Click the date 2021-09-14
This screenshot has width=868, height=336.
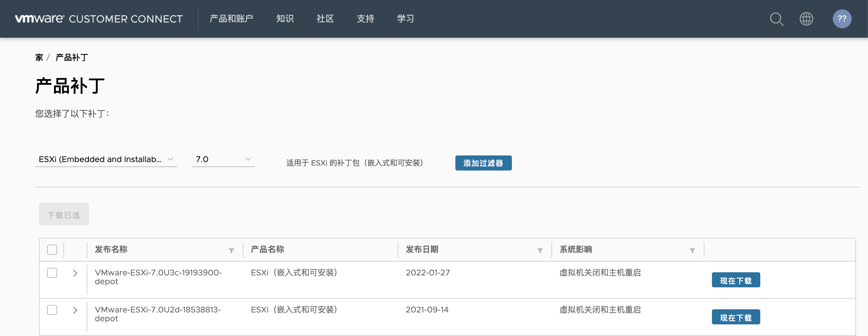pyautogui.click(x=427, y=310)
